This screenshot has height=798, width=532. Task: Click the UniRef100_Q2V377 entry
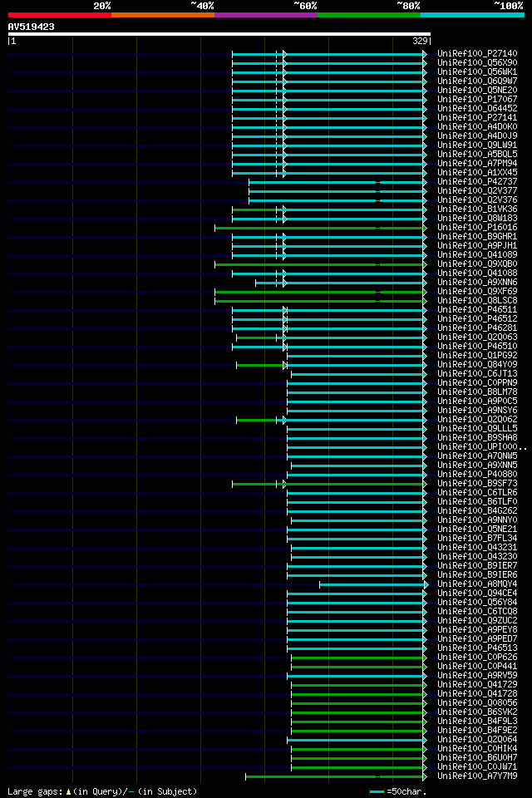click(x=477, y=191)
